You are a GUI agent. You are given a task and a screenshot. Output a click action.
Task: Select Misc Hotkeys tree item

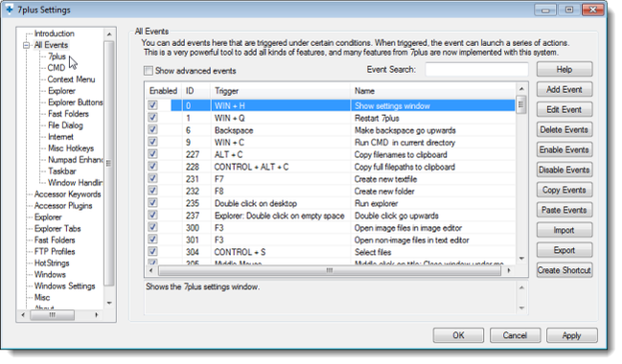pyautogui.click(x=71, y=148)
